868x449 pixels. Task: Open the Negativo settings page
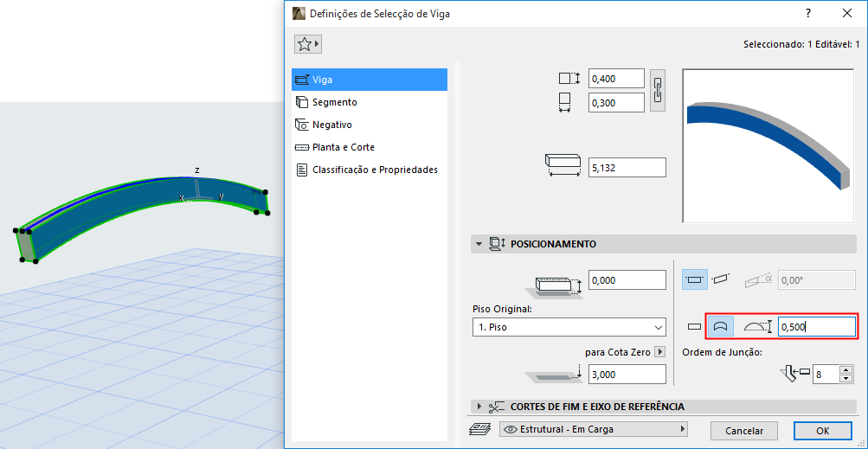[370, 125]
